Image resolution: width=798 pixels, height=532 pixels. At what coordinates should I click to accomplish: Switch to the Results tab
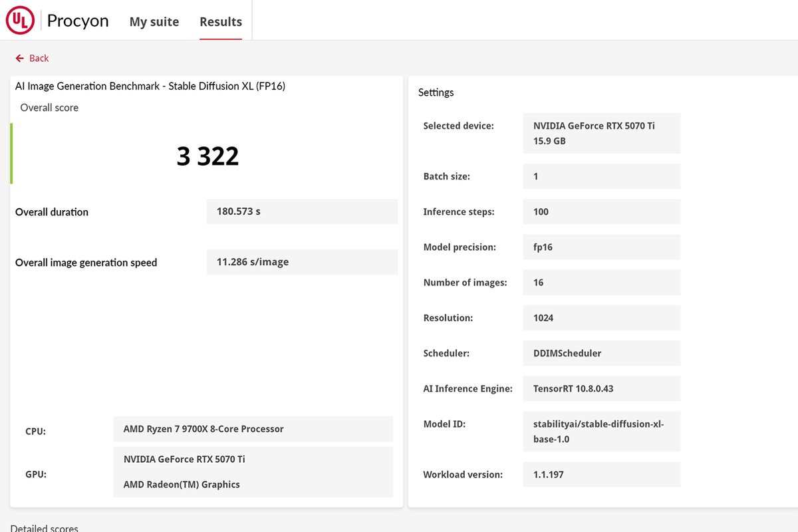click(x=221, y=21)
